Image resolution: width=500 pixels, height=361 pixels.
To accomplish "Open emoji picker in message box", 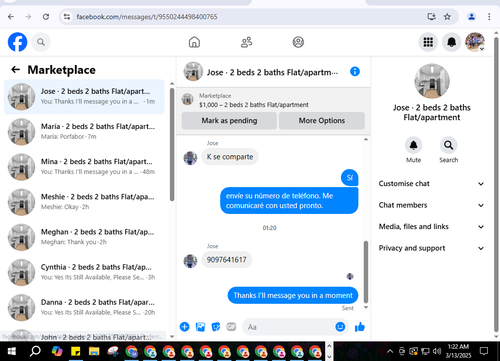I will coord(340,327).
